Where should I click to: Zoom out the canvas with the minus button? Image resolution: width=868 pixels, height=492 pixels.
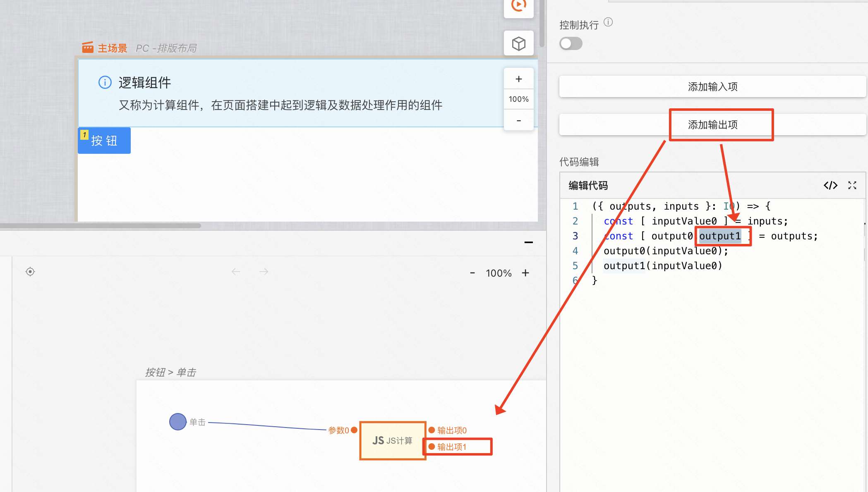click(x=518, y=120)
